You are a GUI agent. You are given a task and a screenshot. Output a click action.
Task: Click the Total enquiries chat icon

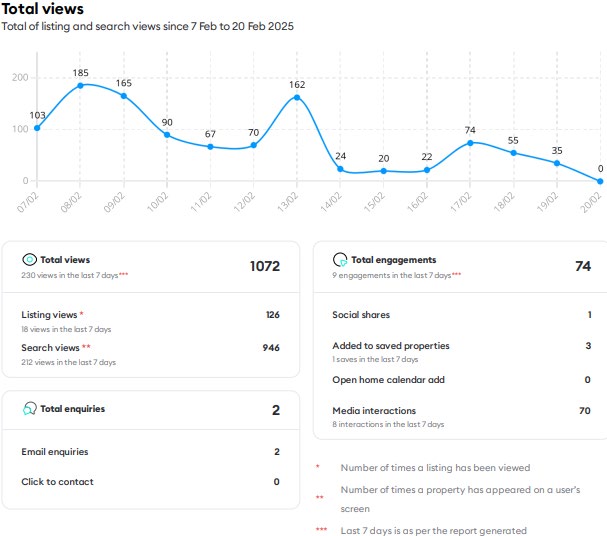(29, 409)
